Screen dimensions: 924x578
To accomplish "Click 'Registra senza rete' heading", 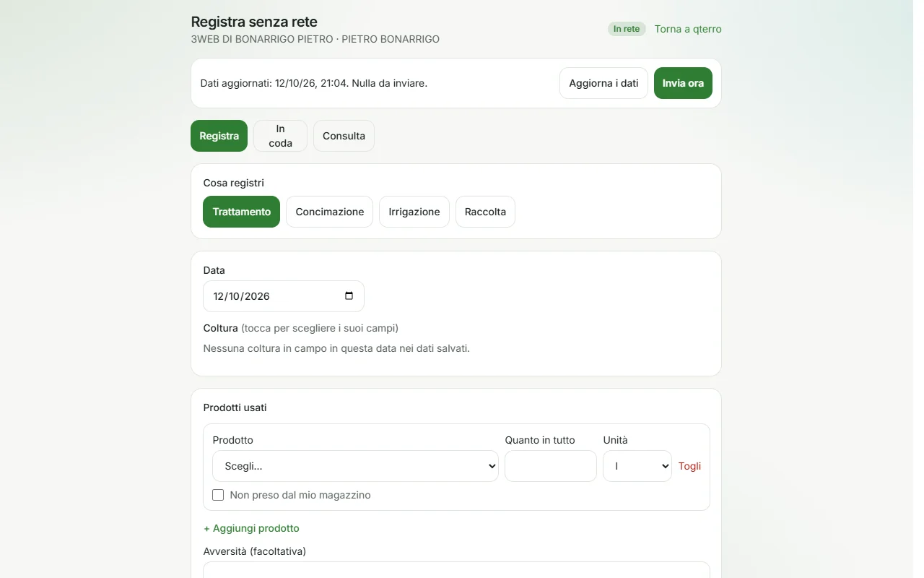I will coord(254,22).
